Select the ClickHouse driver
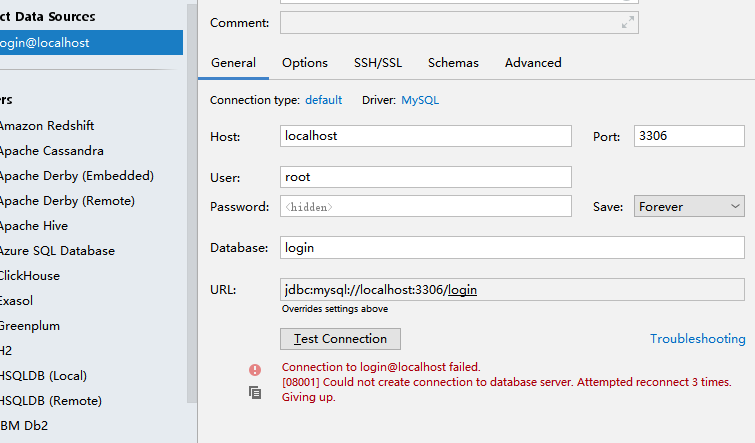Viewport: 755px width, 443px height. point(30,276)
